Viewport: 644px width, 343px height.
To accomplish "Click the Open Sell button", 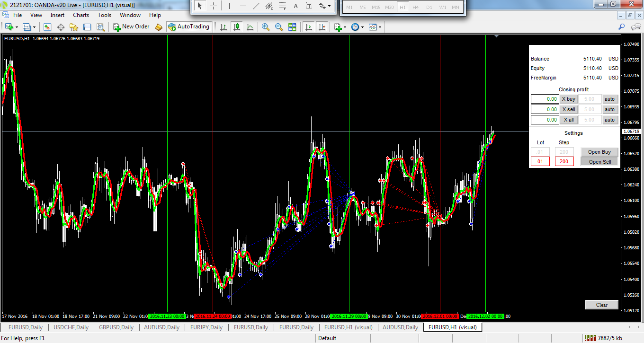I will pyautogui.click(x=599, y=162).
